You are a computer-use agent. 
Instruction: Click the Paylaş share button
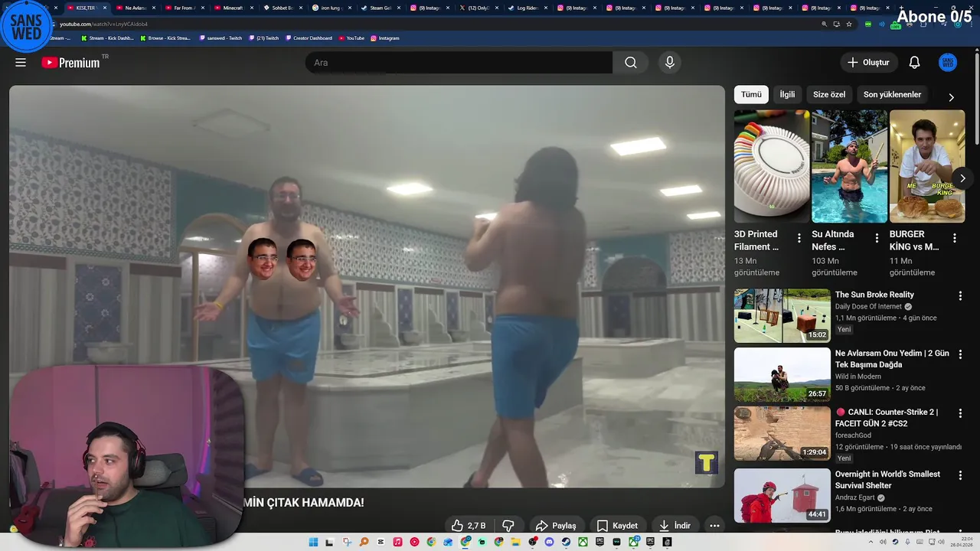(556, 526)
